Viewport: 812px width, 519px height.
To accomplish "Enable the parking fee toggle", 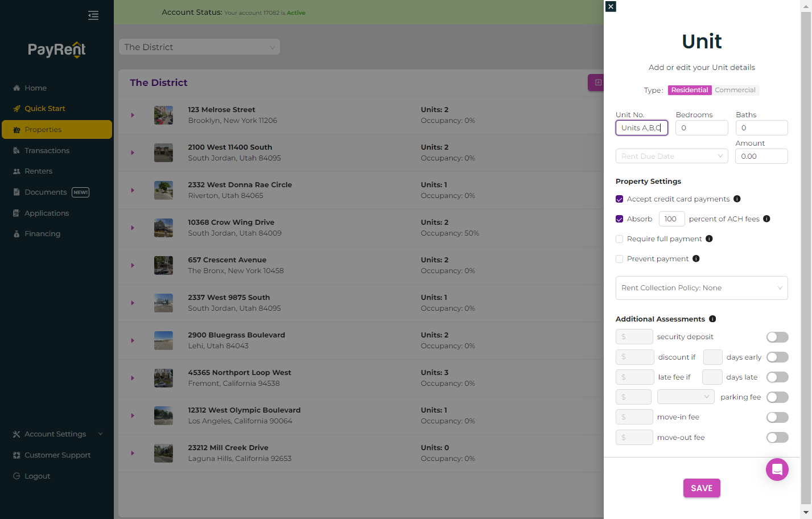I will (777, 397).
